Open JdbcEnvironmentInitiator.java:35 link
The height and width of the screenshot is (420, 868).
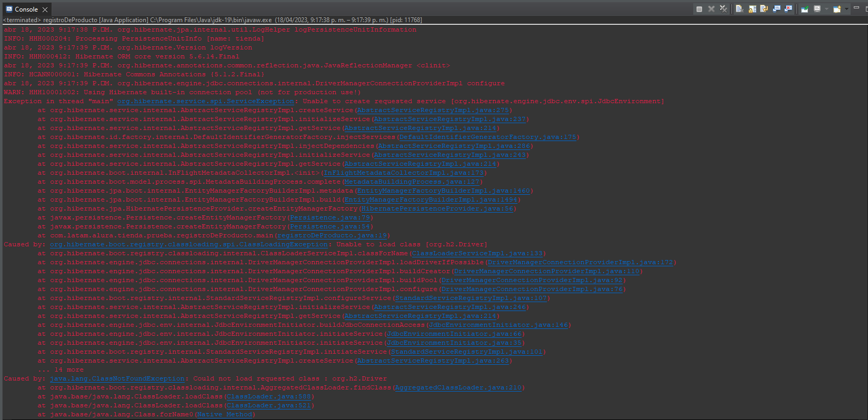click(x=454, y=343)
